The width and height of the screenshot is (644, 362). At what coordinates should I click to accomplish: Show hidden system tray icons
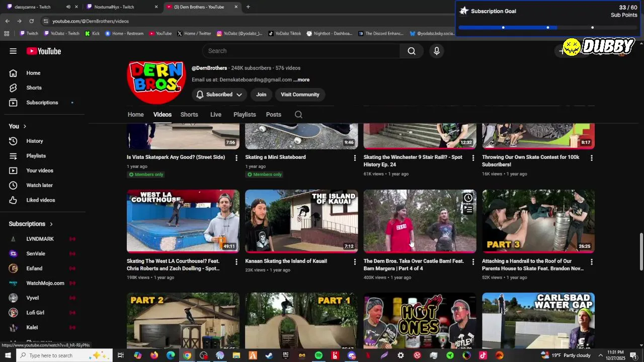click(x=600, y=355)
